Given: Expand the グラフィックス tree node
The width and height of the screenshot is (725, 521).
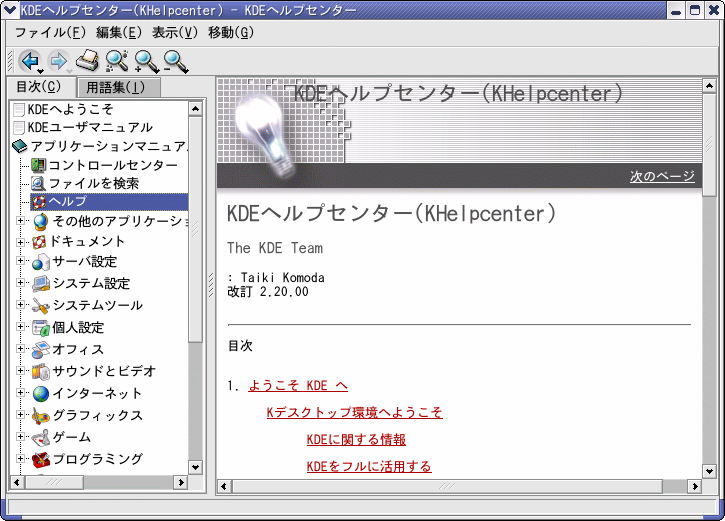Looking at the screenshot, I should tap(20, 414).
